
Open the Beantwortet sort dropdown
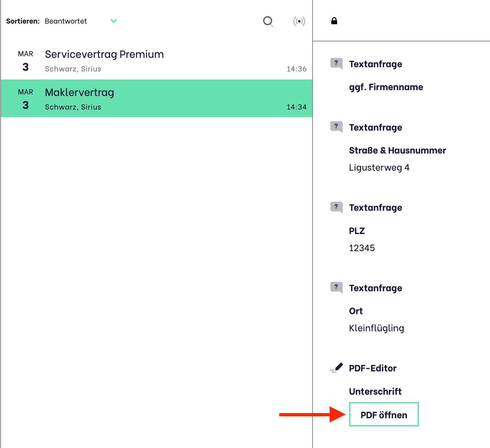click(x=66, y=21)
